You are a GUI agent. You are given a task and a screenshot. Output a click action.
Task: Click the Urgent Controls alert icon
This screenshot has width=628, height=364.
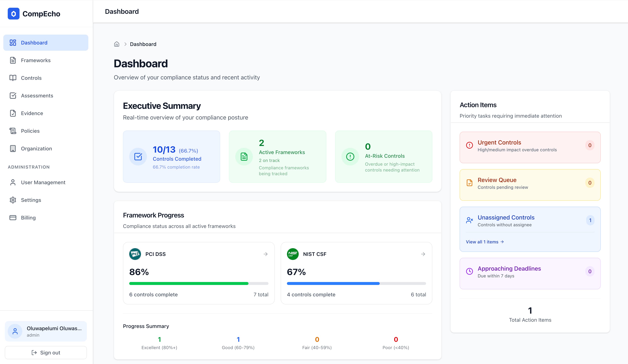tap(470, 145)
